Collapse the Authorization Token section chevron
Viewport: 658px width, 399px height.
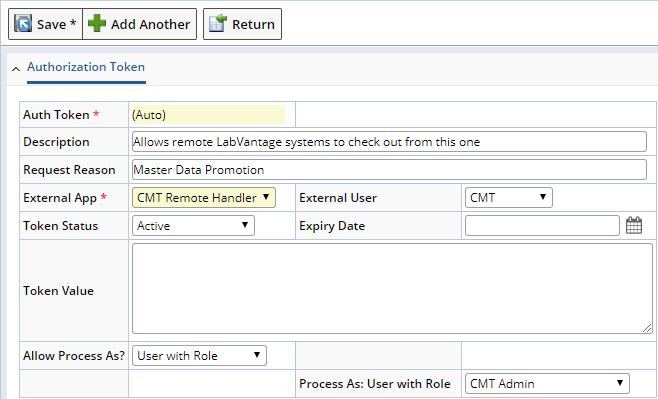pyautogui.click(x=16, y=69)
